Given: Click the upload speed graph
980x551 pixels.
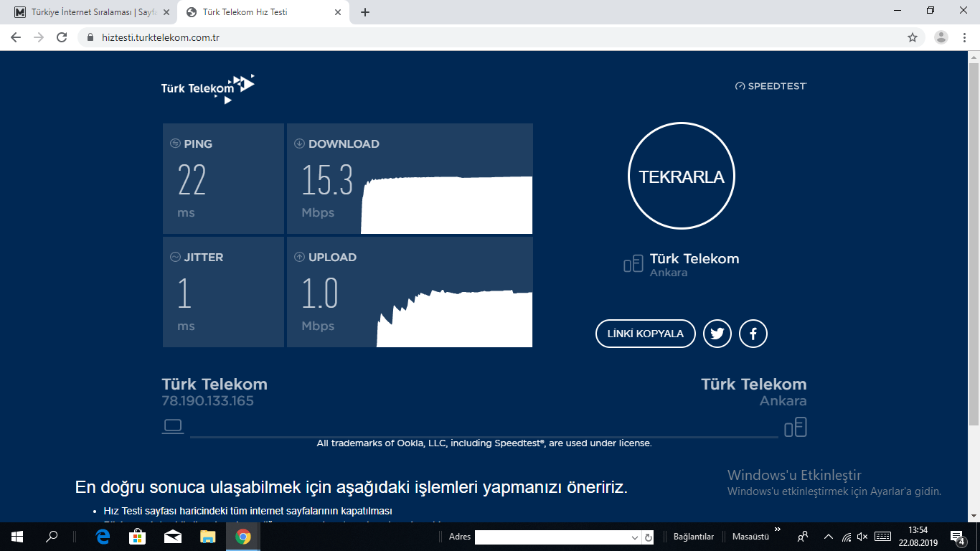Looking at the screenshot, I should click(x=455, y=319).
